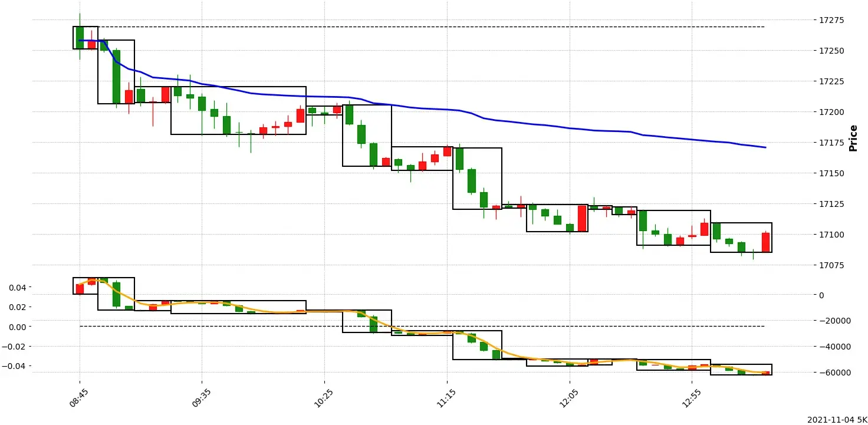868x425 pixels.
Task: Click the 17100 price axis label
Action: (x=831, y=235)
